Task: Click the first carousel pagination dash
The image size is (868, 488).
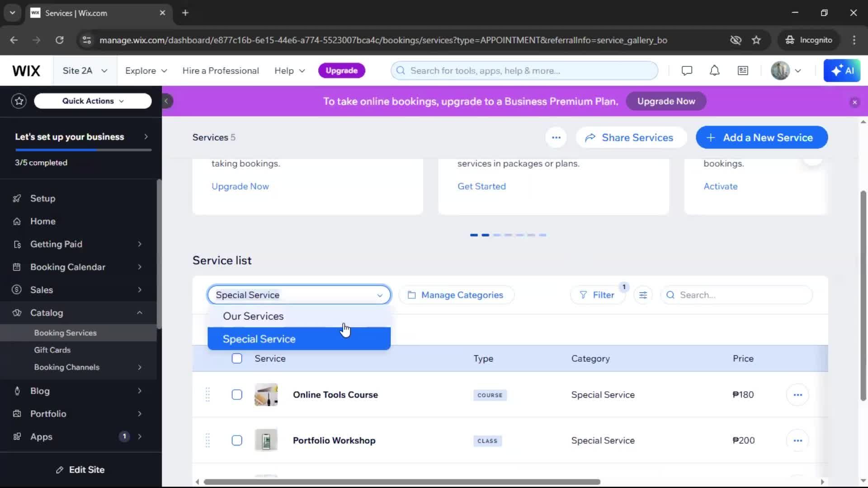Action: 474,235
